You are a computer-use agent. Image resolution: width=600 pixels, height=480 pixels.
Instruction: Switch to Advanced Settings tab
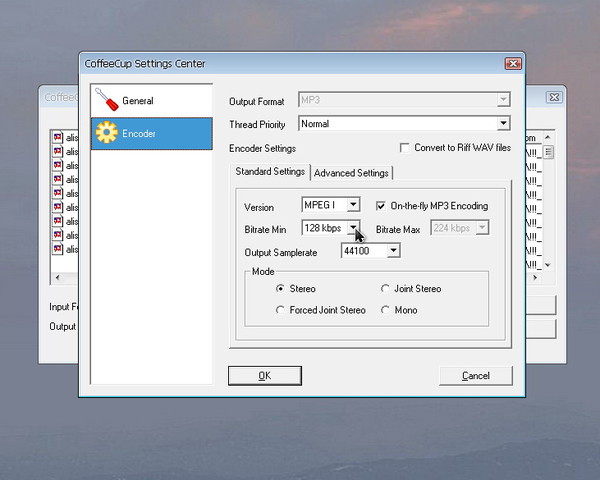point(351,173)
